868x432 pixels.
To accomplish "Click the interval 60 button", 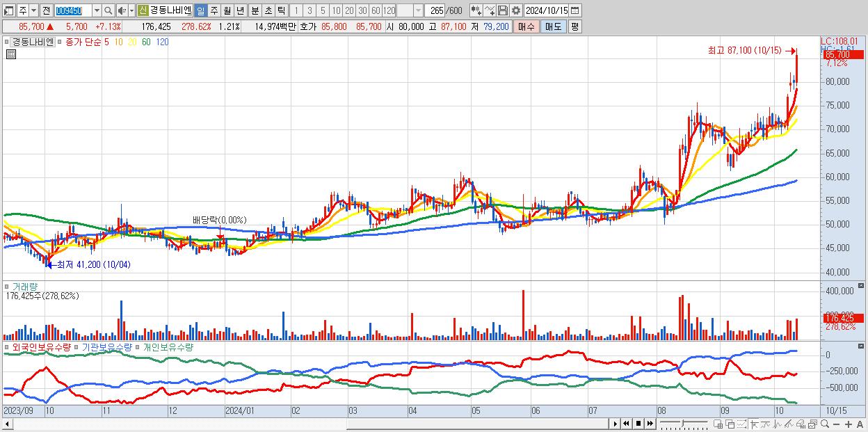I will (x=376, y=10).
